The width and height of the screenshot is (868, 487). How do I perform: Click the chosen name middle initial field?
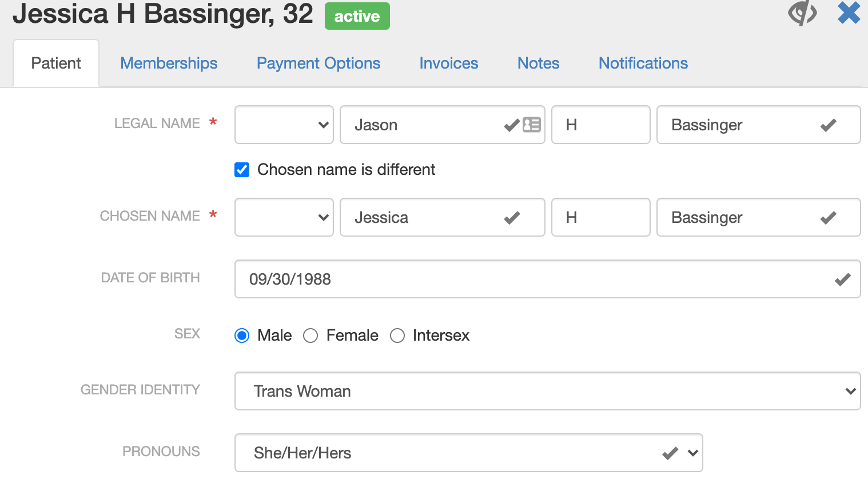(601, 217)
